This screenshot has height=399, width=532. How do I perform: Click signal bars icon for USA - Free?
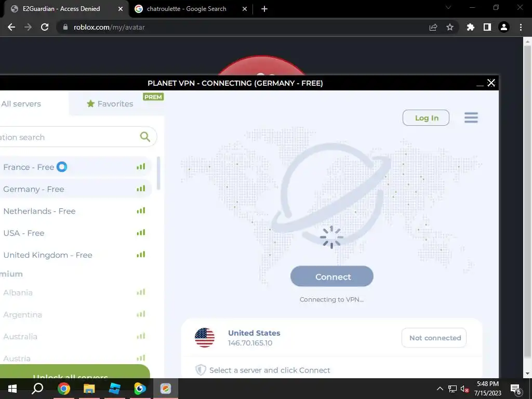click(x=141, y=233)
